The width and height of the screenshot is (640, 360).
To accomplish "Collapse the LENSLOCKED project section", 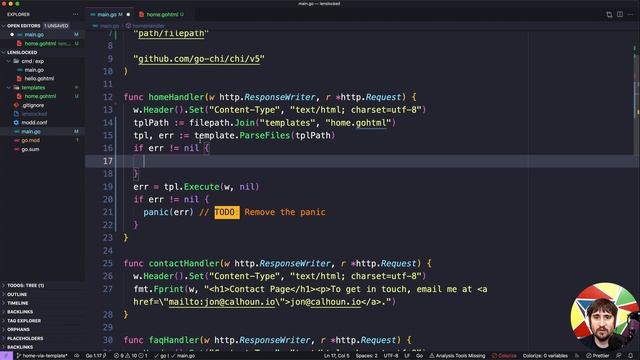I will tap(3, 52).
